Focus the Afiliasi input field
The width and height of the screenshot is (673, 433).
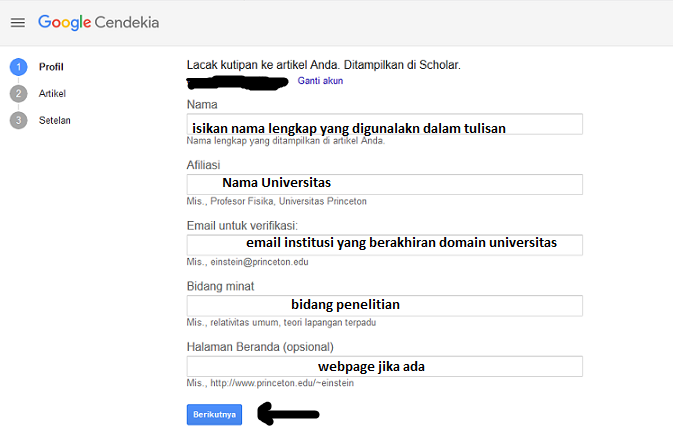pyautogui.click(x=385, y=185)
